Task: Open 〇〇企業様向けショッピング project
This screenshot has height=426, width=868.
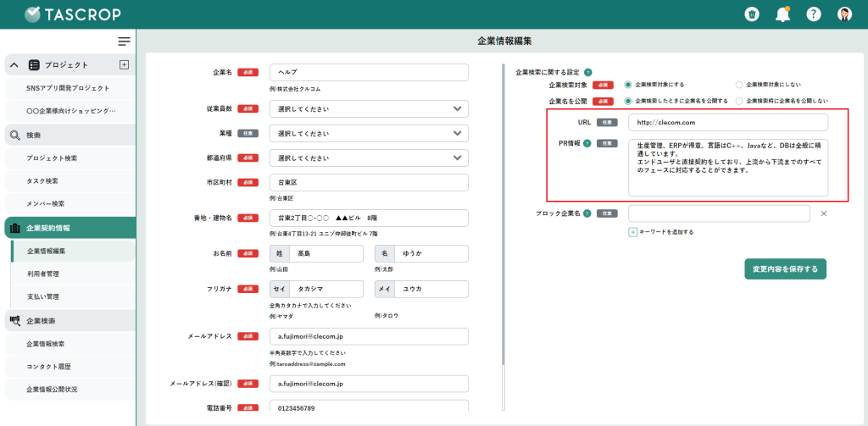Action: [70, 111]
